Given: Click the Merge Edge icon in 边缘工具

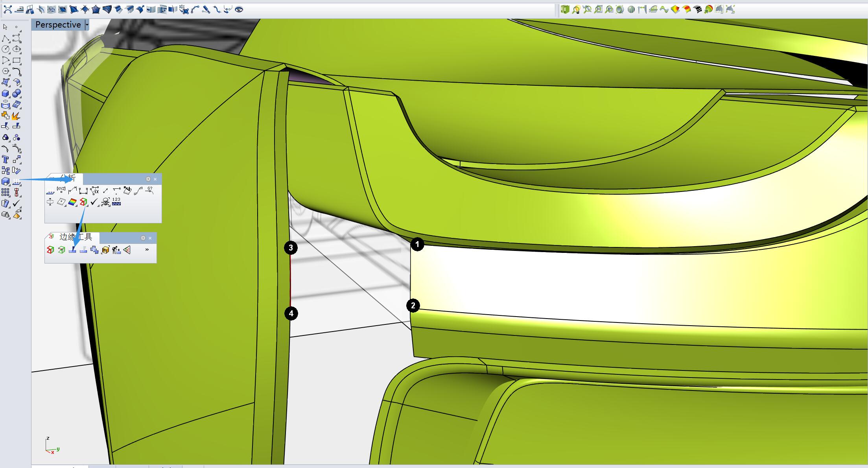Looking at the screenshot, I should click(x=83, y=250).
